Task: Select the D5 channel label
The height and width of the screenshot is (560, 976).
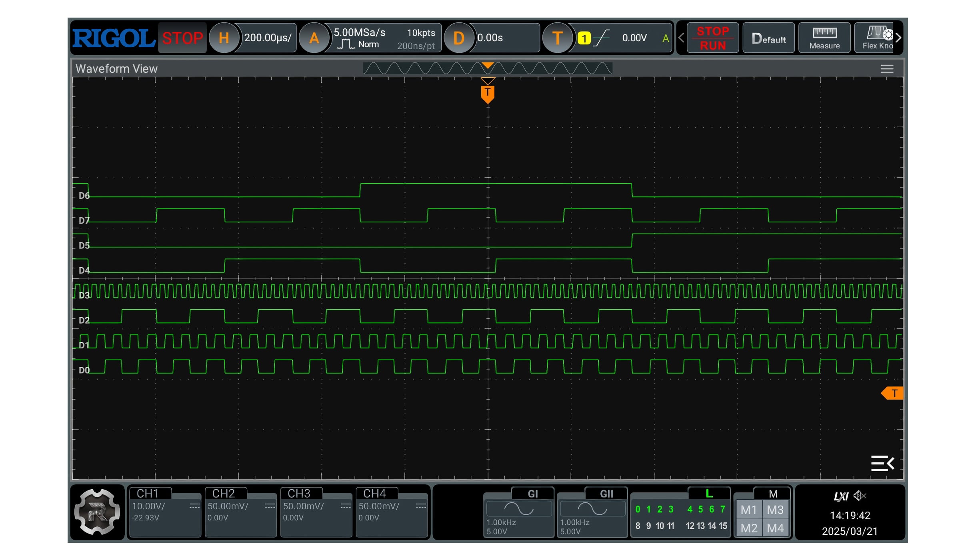Action: pyautogui.click(x=84, y=245)
